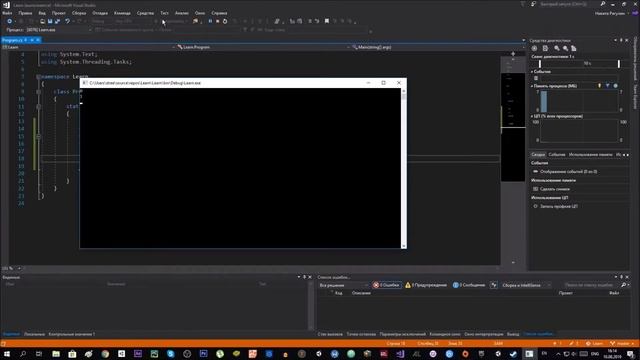Collapse the События section in diagnostics
Screen dimensions: 640x360
point(532,71)
